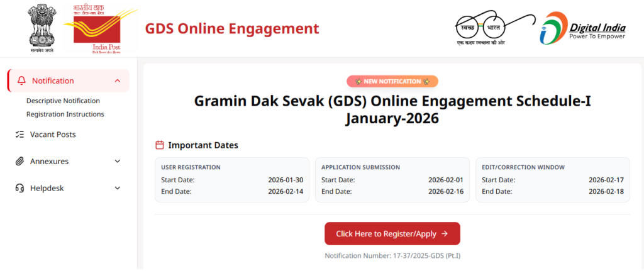This screenshot has height=271, width=644.
Task: Click Application Submission start date 2026-02-01
Action: 446,180
